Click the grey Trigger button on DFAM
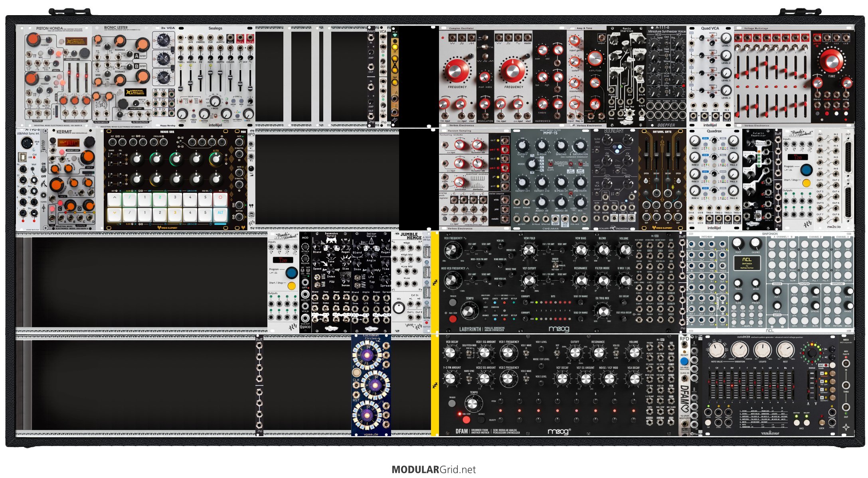This screenshot has height=478, width=868. [x=452, y=403]
